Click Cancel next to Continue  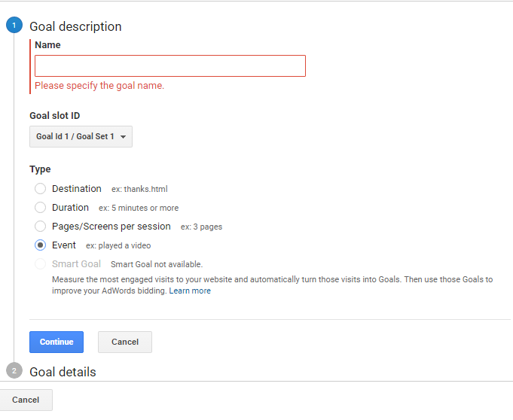125,342
